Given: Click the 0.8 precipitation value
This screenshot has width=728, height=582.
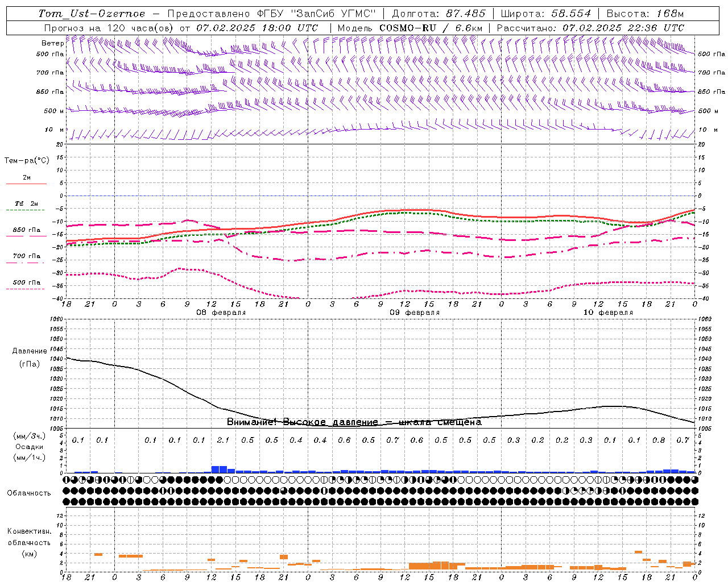Looking at the screenshot, I should pyautogui.click(x=659, y=440).
